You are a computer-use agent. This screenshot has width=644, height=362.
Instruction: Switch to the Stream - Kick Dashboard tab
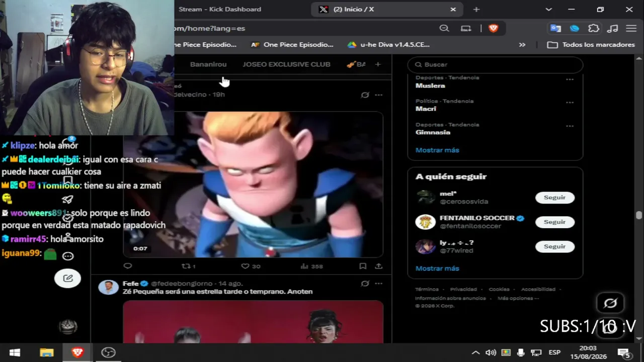(x=220, y=9)
